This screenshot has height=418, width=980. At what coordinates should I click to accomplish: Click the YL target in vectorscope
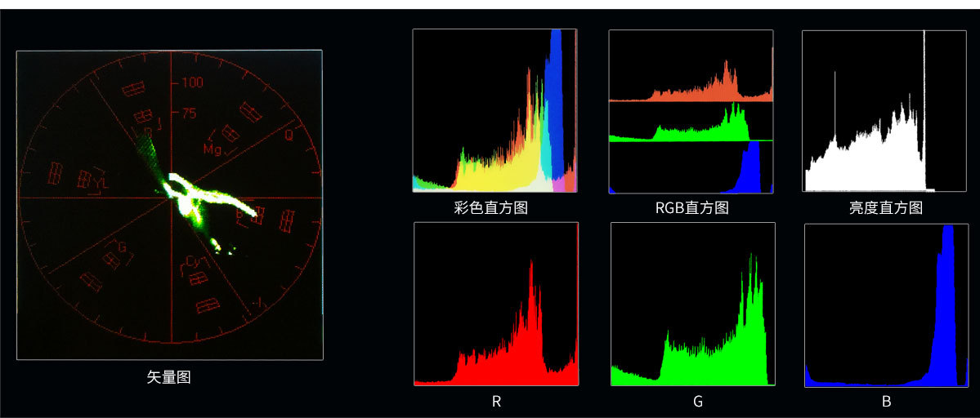(102, 182)
